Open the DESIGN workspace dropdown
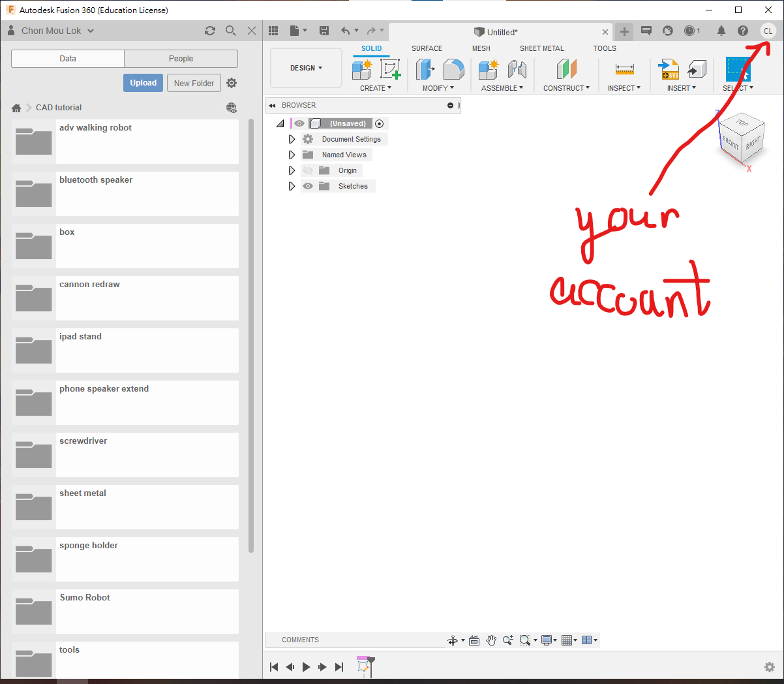Viewport: 784px width, 684px height. point(306,68)
